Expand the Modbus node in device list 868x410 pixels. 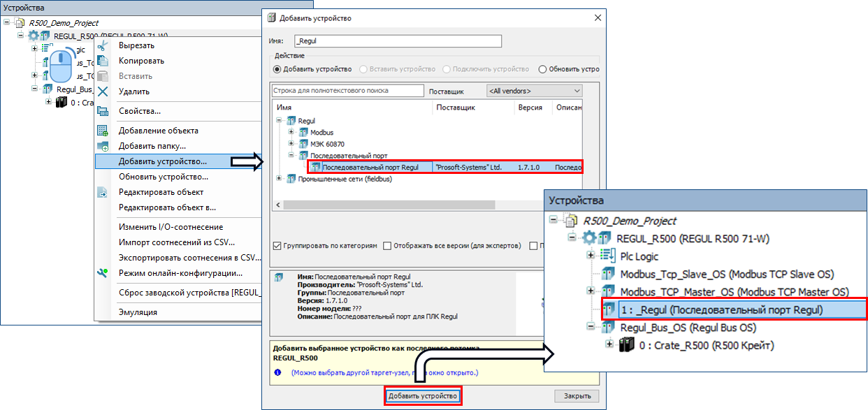[x=291, y=132]
